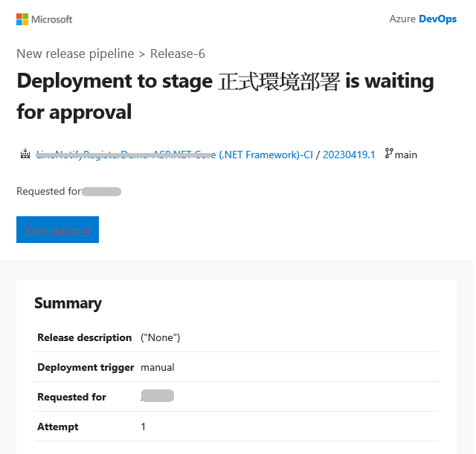Open the View approval button
This screenshot has height=454, width=476.
58,230
